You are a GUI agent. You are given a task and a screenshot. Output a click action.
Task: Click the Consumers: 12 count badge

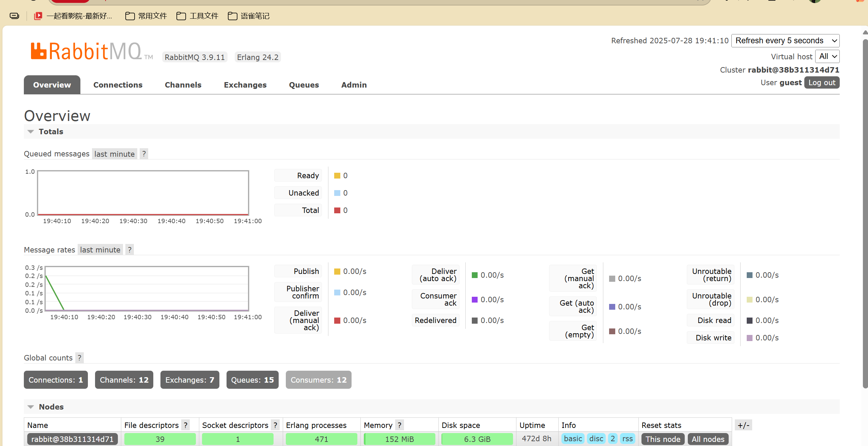pyautogui.click(x=319, y=380)
